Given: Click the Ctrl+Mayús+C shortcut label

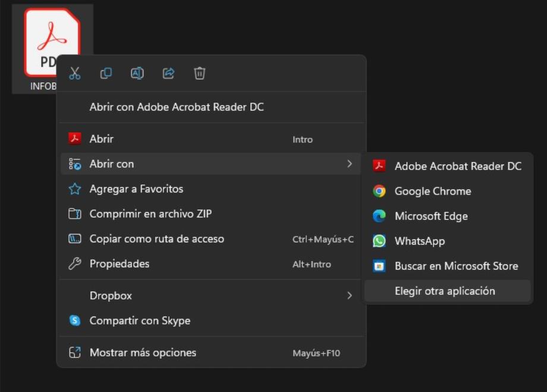Looking at the screenshot, I should pos(323,239).
